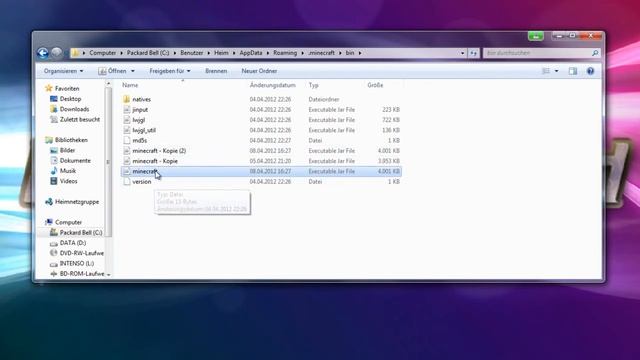
Task: Sort by the Typ column header
Action: (313, 85)
